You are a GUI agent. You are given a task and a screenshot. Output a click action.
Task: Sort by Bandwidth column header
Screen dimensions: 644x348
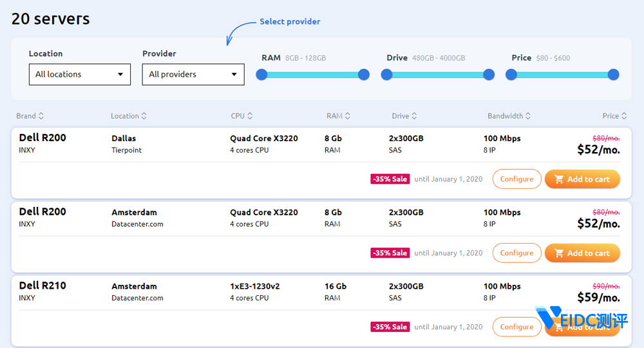tap(509, 116)
